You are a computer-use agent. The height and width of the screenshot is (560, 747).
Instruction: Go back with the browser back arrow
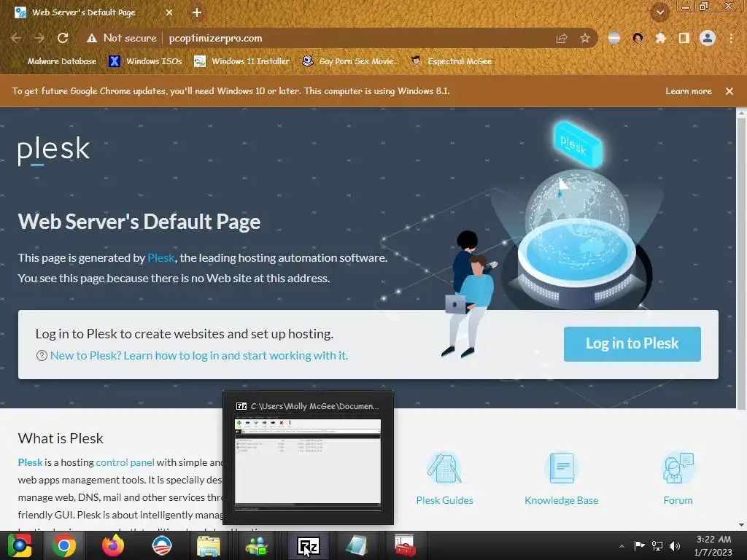click(16, 38)
